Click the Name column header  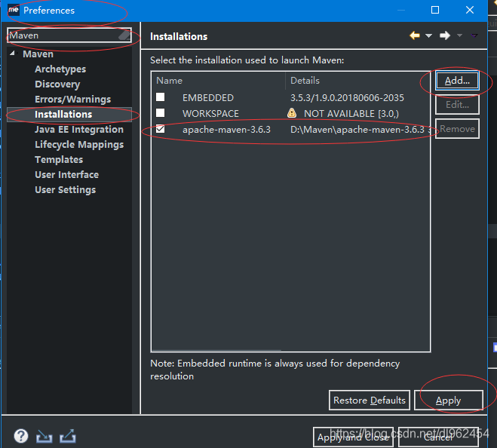point(219,81)
